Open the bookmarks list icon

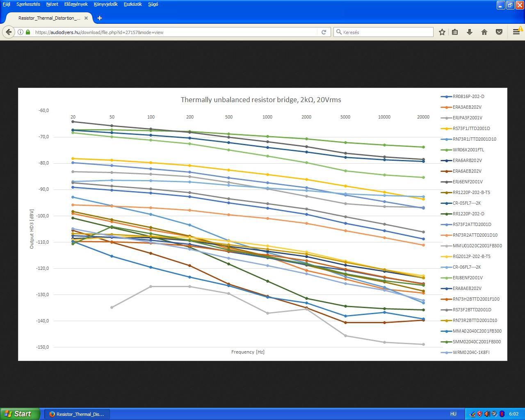tap(455, 32)
